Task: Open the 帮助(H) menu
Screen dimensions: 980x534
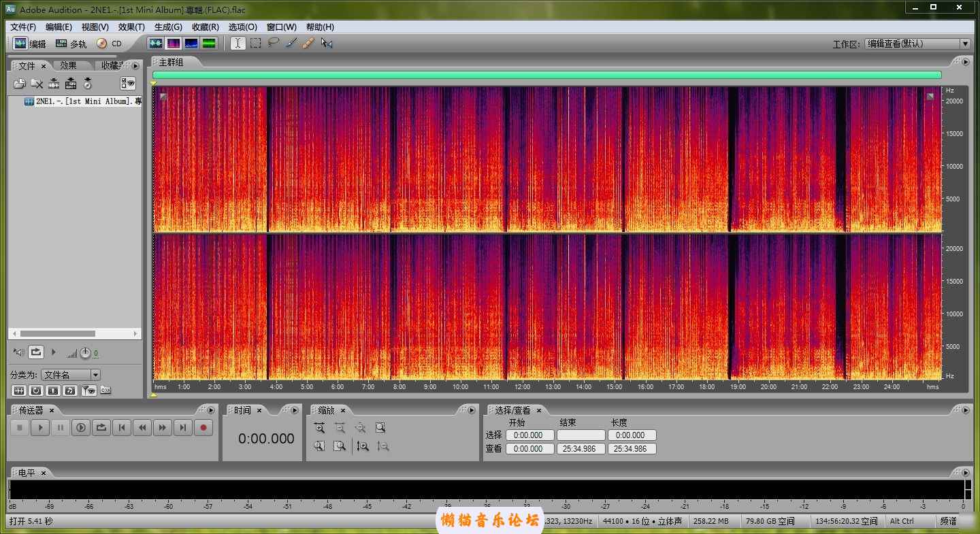Action: pyautogui.click(x=320, y=27)
